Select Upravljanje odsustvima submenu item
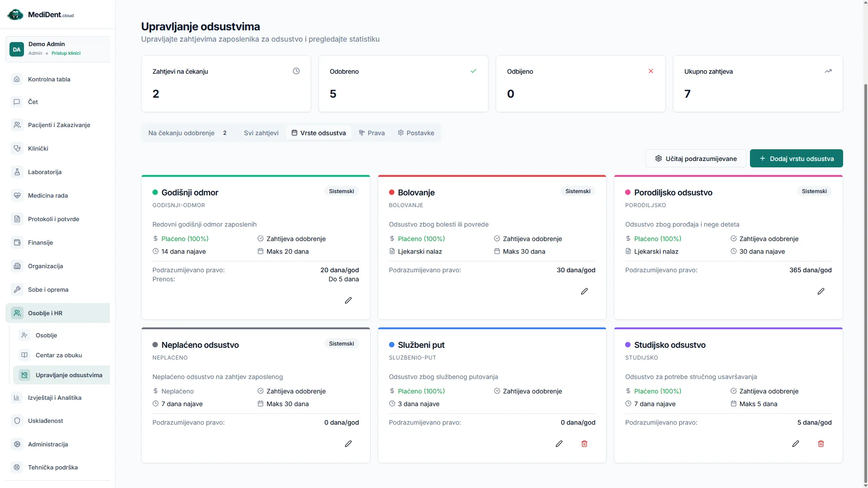 pyautogui.click(x=62, y=375)
